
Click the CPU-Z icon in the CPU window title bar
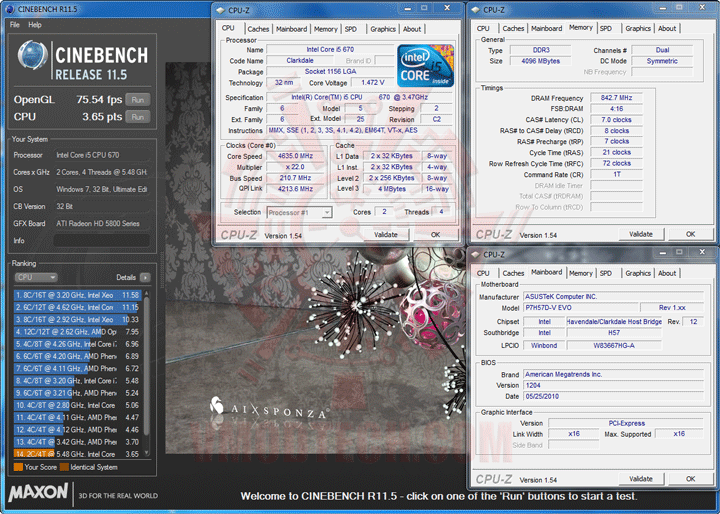221,10
